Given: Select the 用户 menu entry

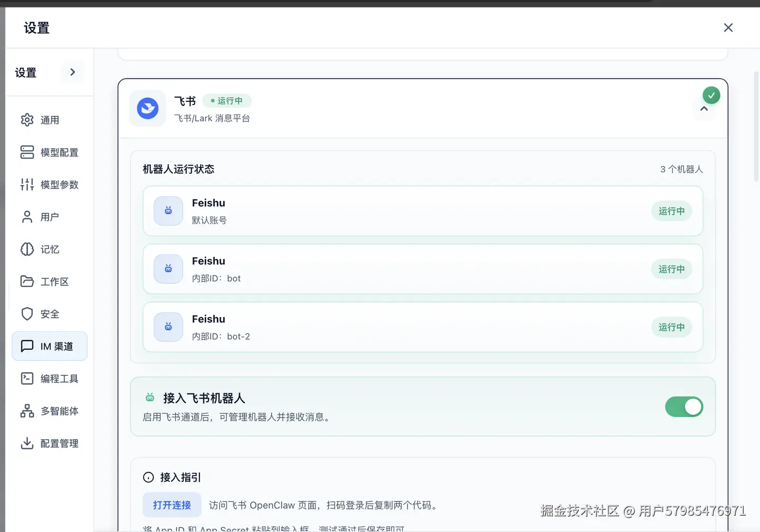Looking at the screenshot, I should 50,217.
